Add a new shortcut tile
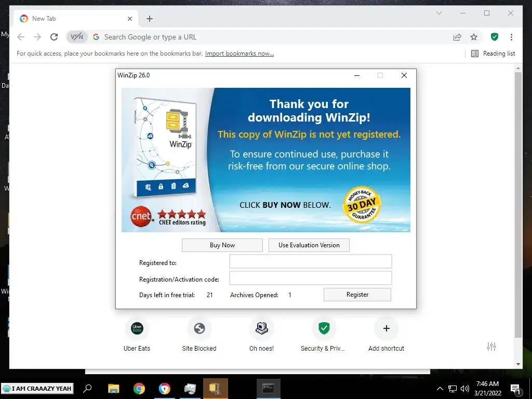Screen dimensions: 532x399 click(386, 334)
